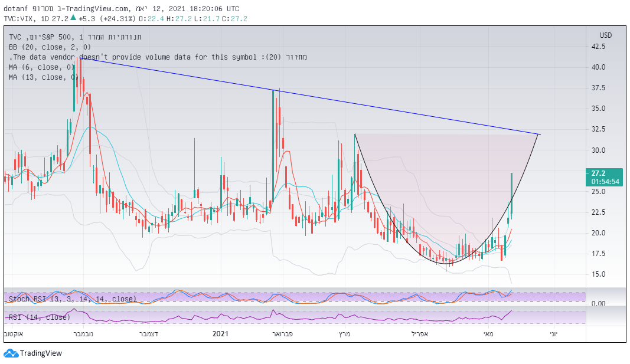Click the 2021 label on time axis
The height and width of the screenshot is (364, 630).
tap(220, 334)
